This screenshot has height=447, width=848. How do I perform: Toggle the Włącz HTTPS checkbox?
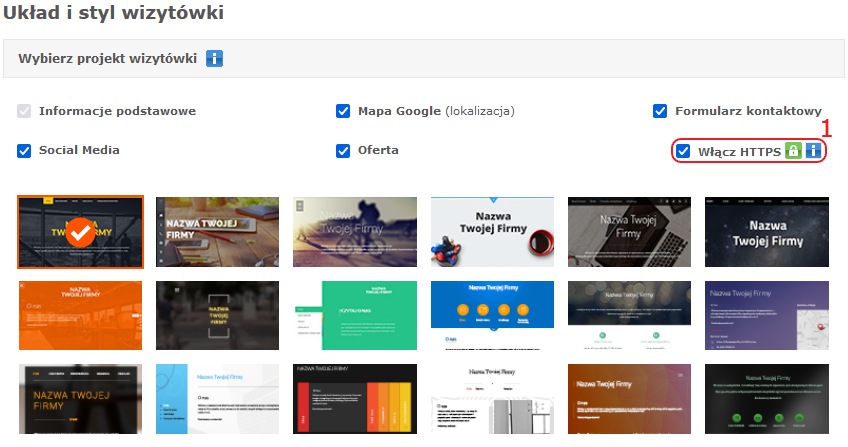point(683,151)
